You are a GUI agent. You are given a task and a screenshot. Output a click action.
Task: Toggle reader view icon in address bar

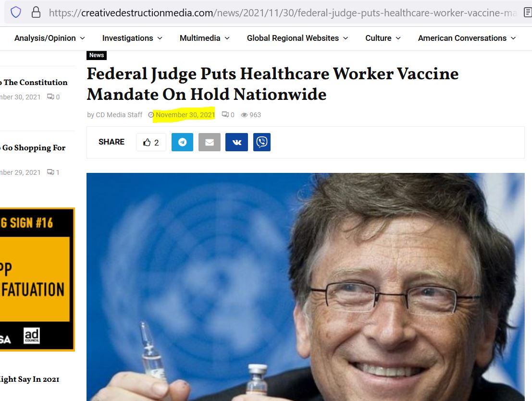[x=528, y=12]
